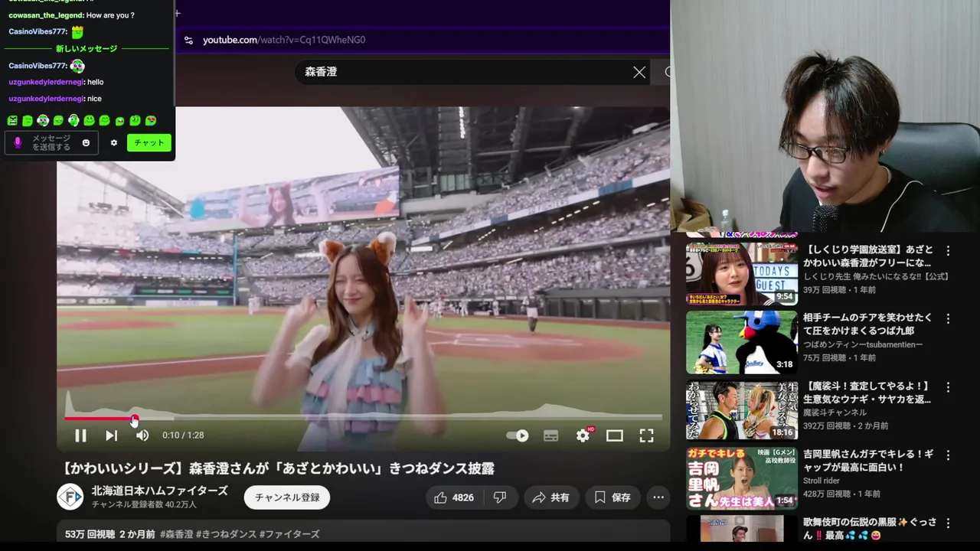The image size is (980, 551).
Task: Click #きつねダンス hashtag link
Action: pos(226,534)
